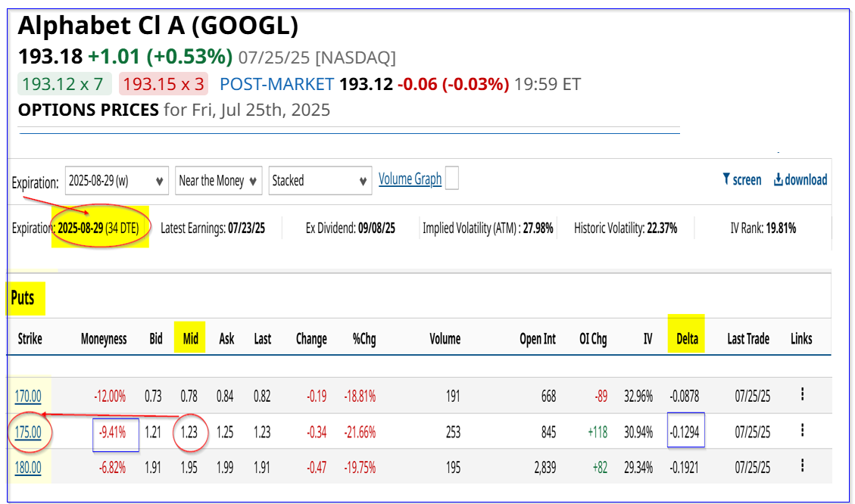Open the Near the Money dropdown

[218, 180]
